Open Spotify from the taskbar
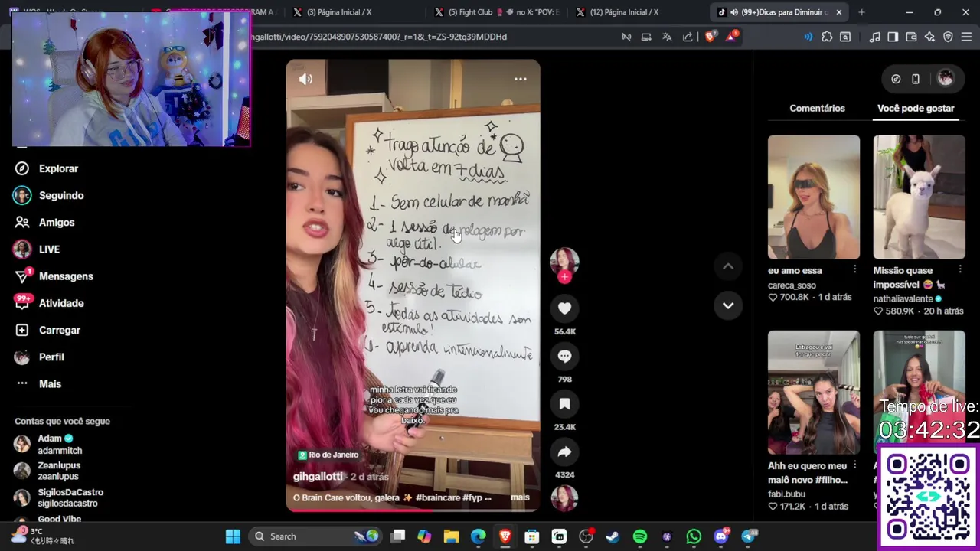 [640, 536]
